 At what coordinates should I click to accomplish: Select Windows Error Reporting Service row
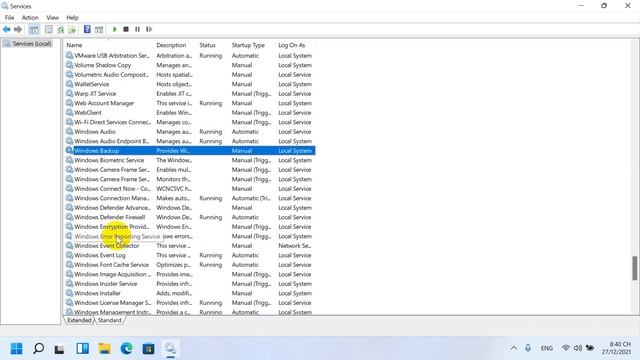pyautogui.click(x=190, y=236)
